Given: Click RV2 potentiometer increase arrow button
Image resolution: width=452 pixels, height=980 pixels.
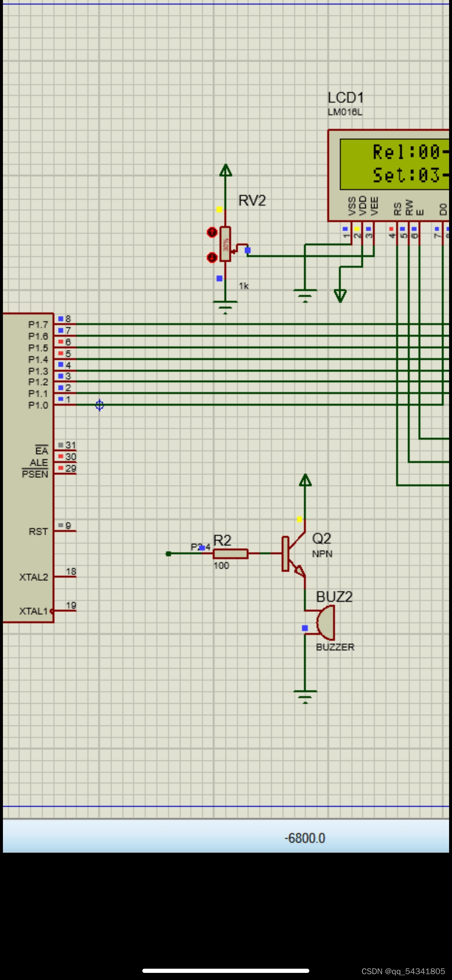Looking at the screenshot, I should pyautogui.click(x=212, y=232).
